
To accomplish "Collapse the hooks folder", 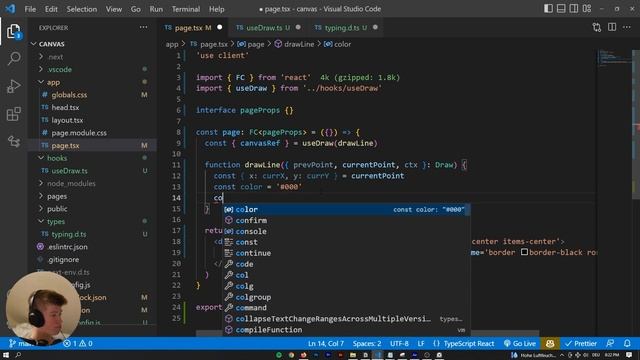I will [x=57, y=158].
